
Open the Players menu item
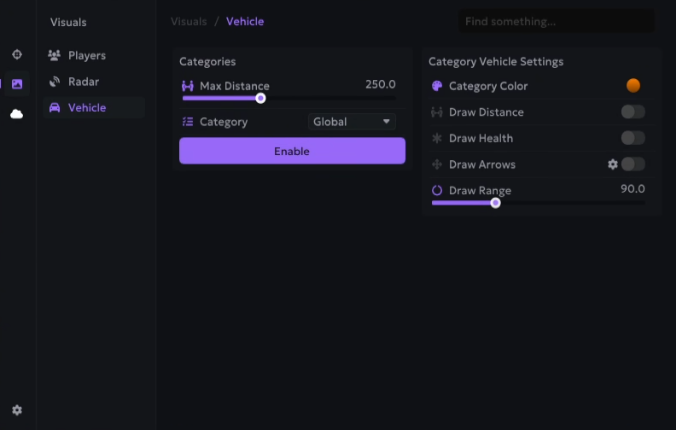click(x=86, y=56)
